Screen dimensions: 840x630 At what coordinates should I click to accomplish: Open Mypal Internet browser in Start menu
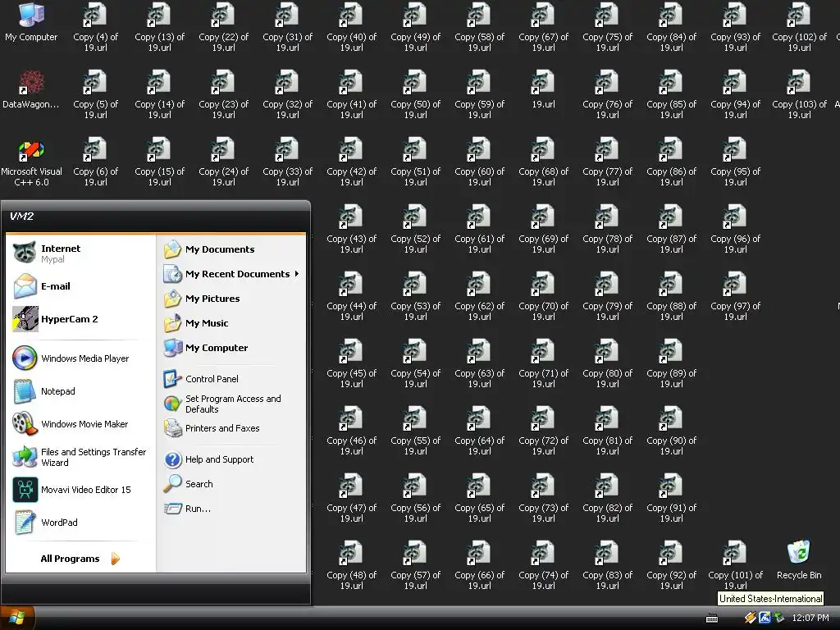pyautogui.click(x=80, y=253)
